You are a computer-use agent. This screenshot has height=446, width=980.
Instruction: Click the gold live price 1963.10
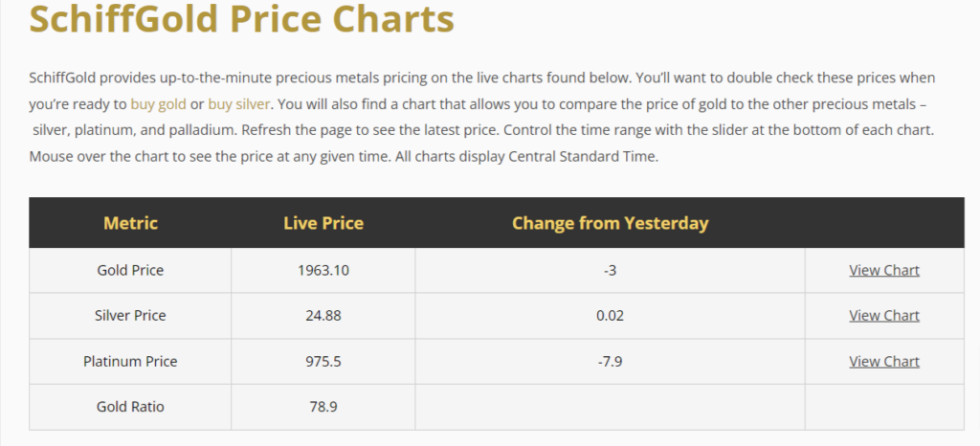[x=323, y=270]
